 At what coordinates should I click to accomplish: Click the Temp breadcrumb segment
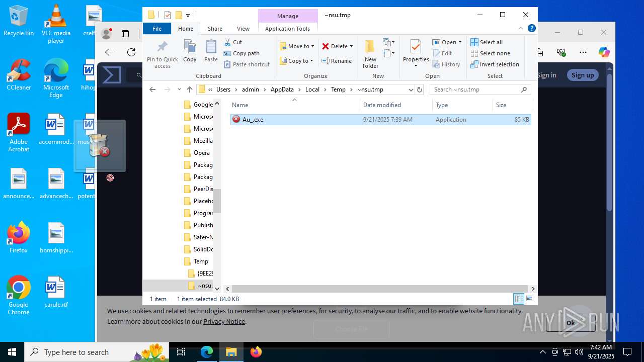(338, 89)
